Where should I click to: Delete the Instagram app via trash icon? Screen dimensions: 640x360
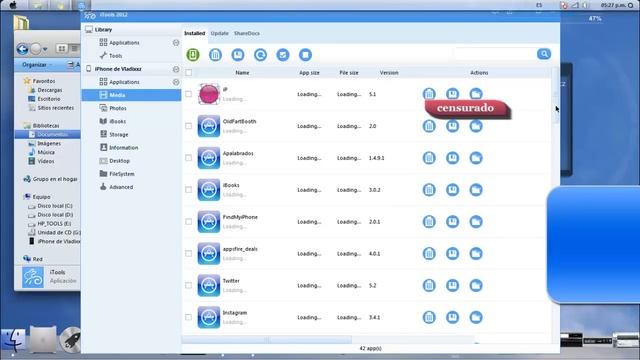(429, 317)
